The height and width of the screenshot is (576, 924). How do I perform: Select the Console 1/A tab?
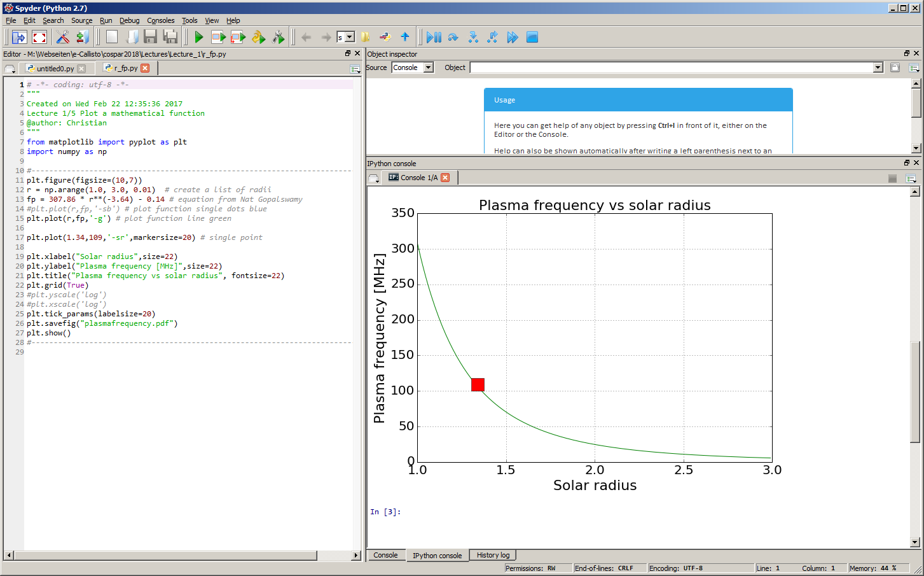pos(419,178)
